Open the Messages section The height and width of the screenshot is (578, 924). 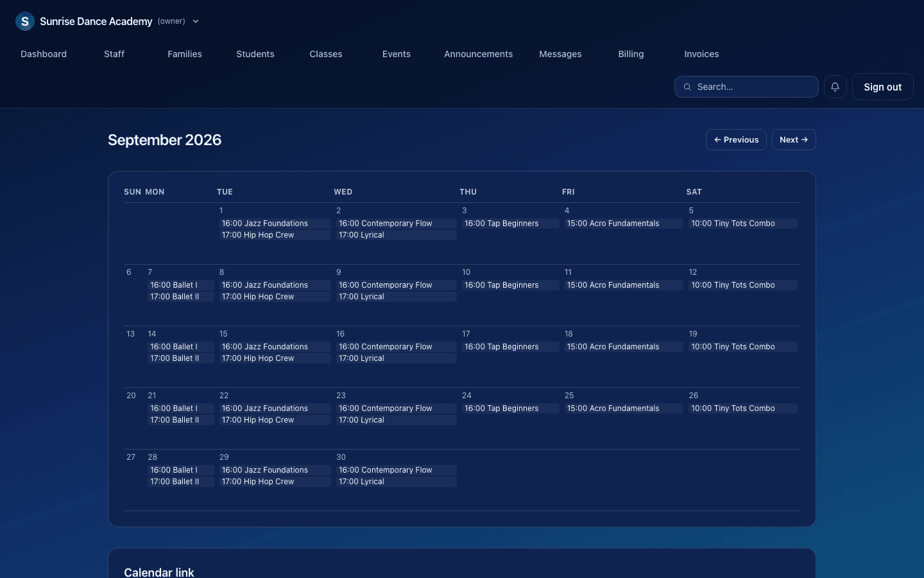[x=560, y=54]
